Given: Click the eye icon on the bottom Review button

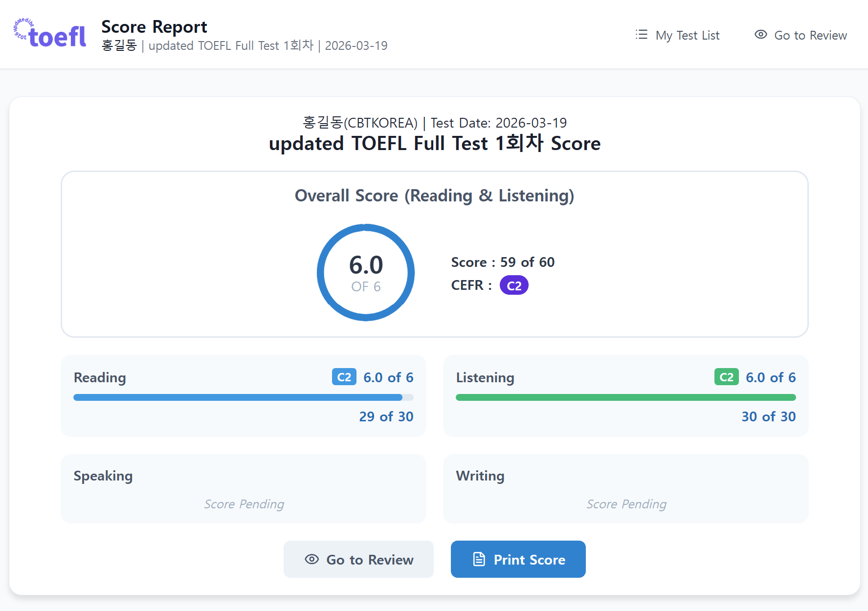Looking at the screenshot, I should (312, 559).
